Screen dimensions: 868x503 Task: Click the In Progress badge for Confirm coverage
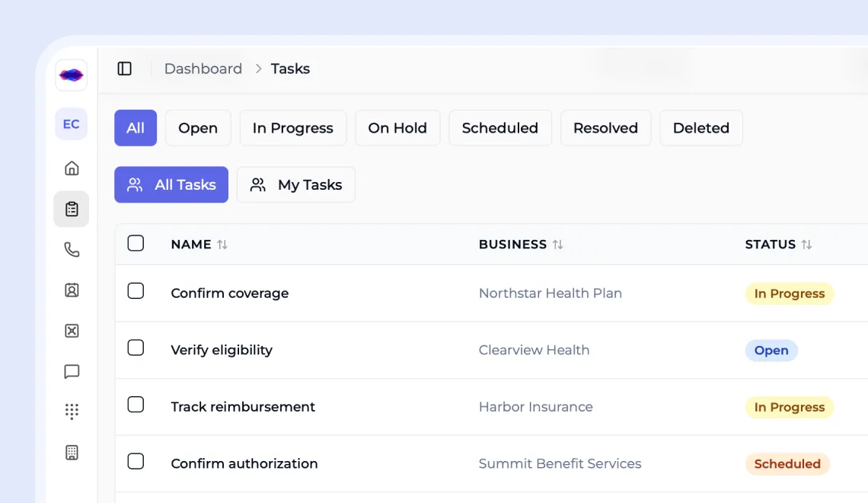[790, 293]
